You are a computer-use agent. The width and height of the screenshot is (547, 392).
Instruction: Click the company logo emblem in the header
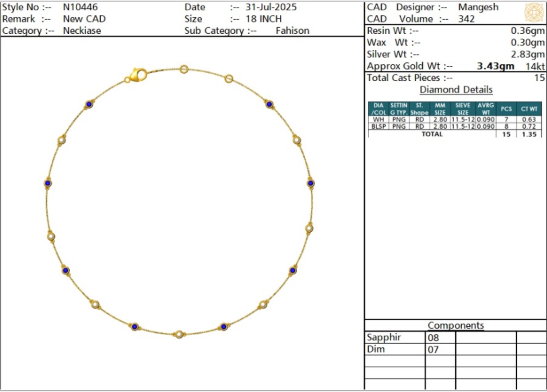(534, 12)
